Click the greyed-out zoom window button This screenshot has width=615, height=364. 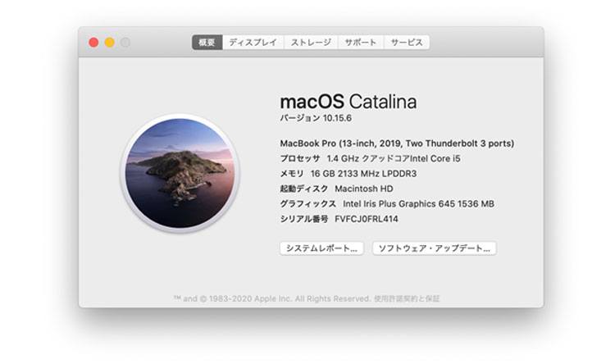point(125,43)
